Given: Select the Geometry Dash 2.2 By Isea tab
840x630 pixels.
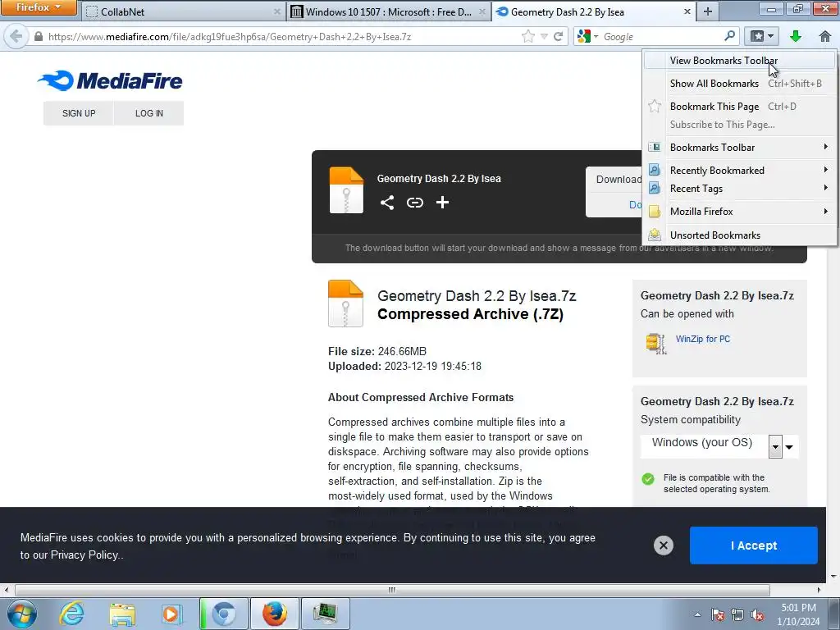Looking at the screenshot, I should pos(594,11).
